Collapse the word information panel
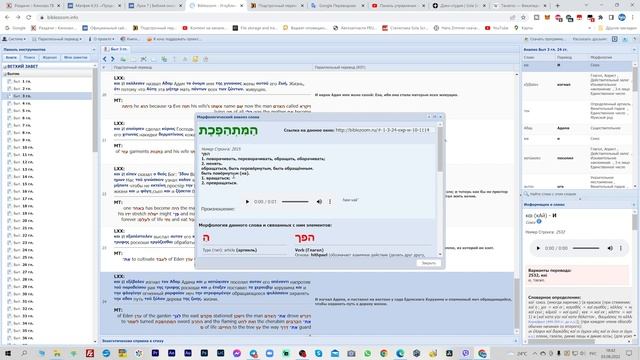 (634, 204)
